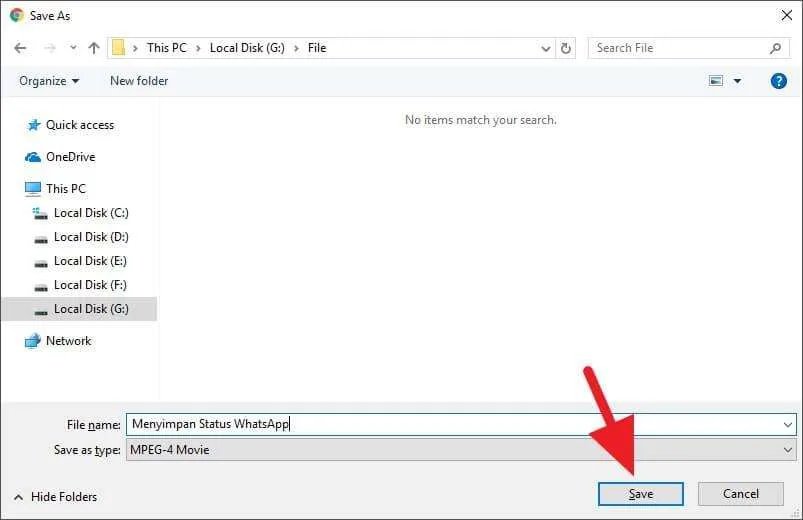Viewport: 803px width, 520px height.
Task: Click the Cancel button
Action: [741, 494]
